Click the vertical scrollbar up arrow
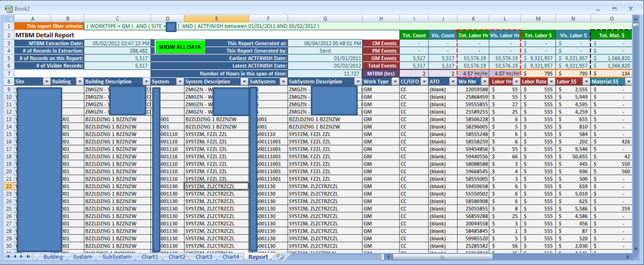The height and width of the screenshot is (265, 644). click(x=636, y=19)
